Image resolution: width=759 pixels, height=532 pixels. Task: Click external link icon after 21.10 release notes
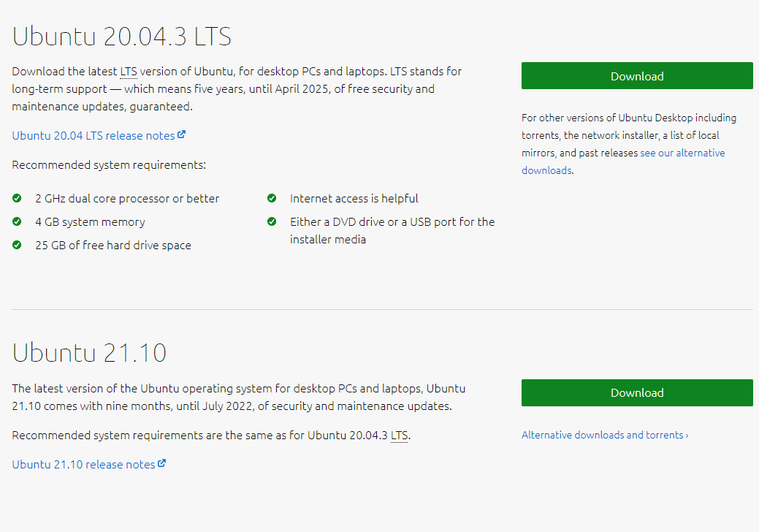click(161, 463)
